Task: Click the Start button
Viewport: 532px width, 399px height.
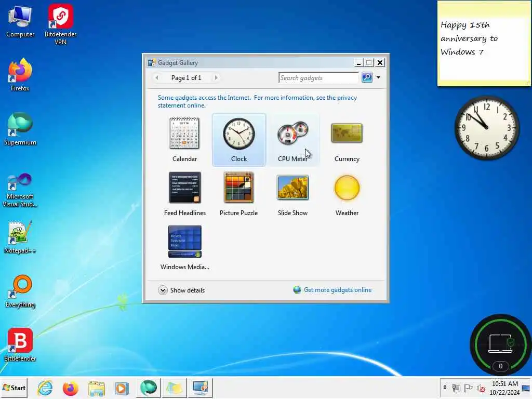Action: pos(14,388)
